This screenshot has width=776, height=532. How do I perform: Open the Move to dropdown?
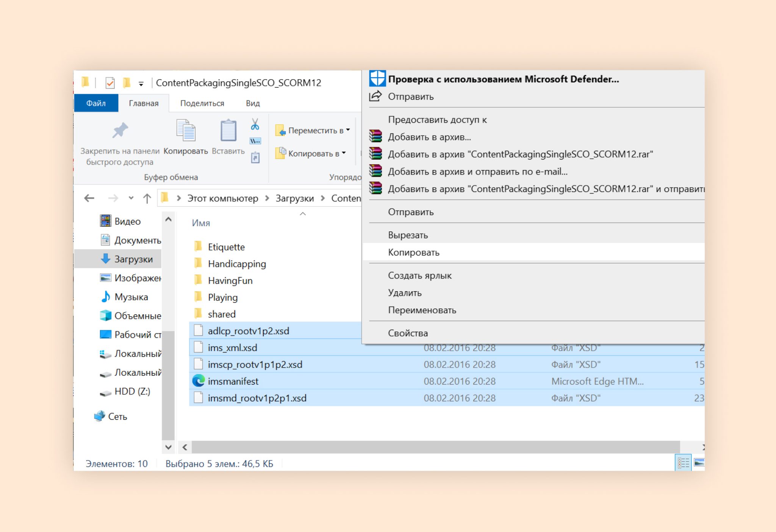pos(313,131)
